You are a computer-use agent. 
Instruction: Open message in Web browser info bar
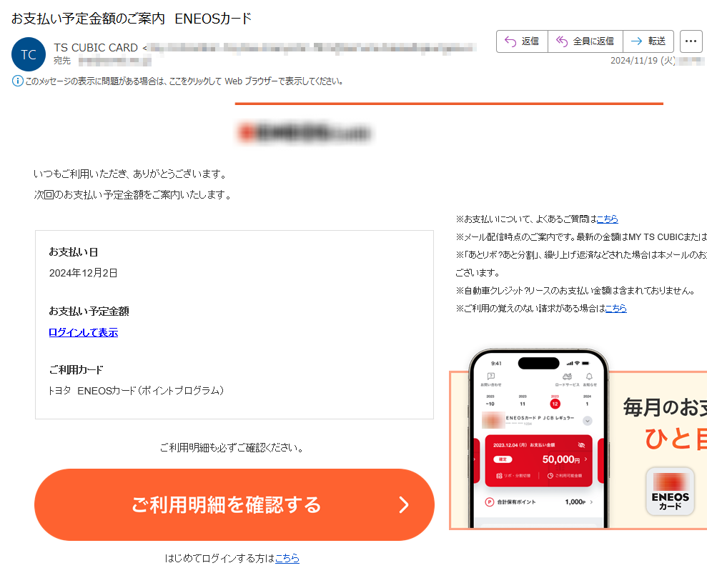pyautogui.click(x=184, y=81)
